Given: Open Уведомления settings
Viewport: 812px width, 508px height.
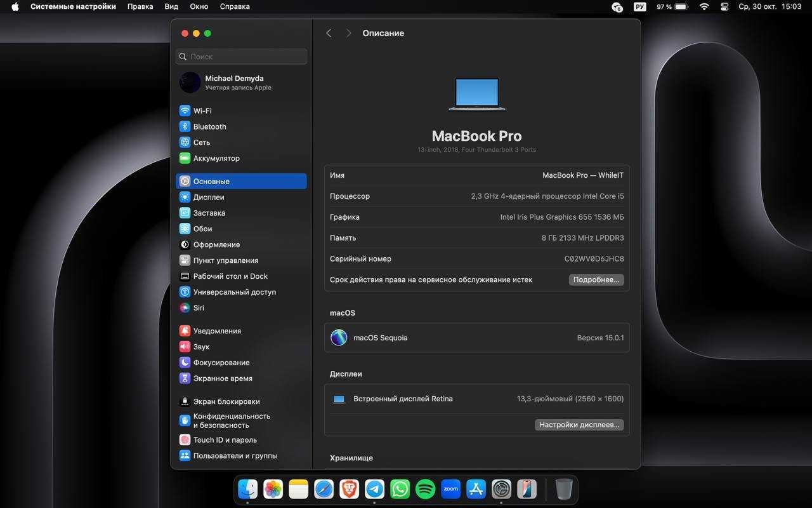Looking at the screenshot, I should click(x=241, y=331).
